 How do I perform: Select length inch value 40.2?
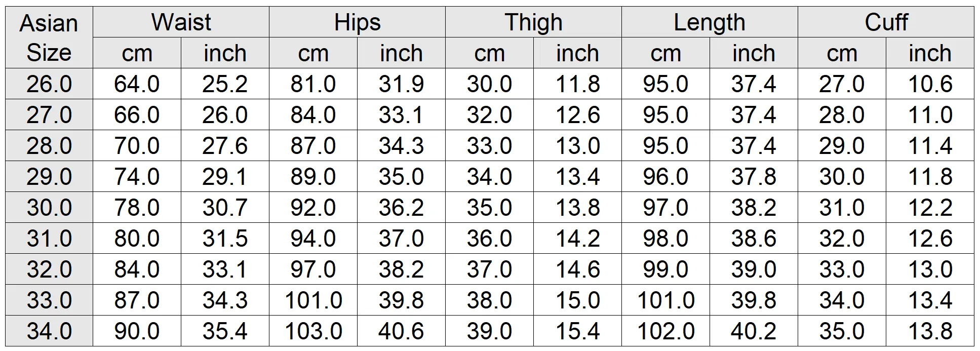(x=754, y=331)
